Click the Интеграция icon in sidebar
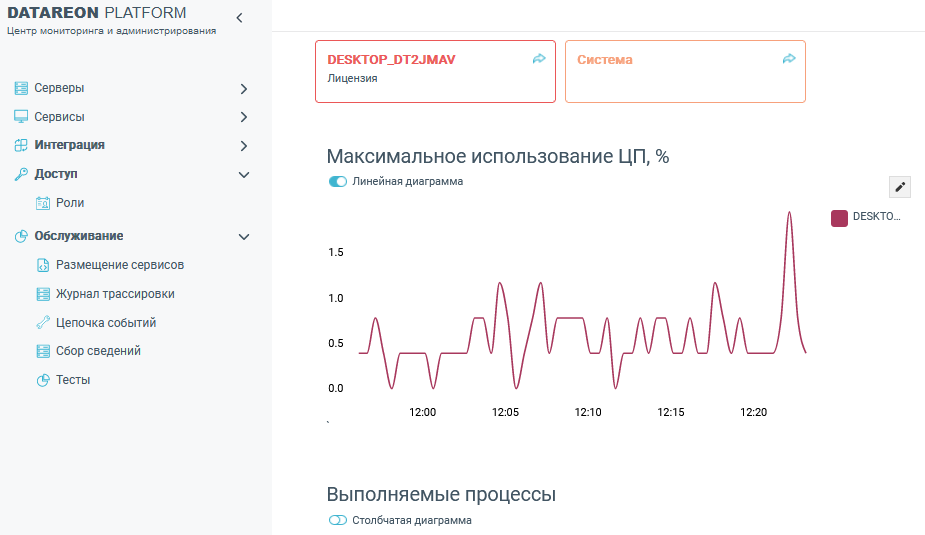 pos(21,145)
